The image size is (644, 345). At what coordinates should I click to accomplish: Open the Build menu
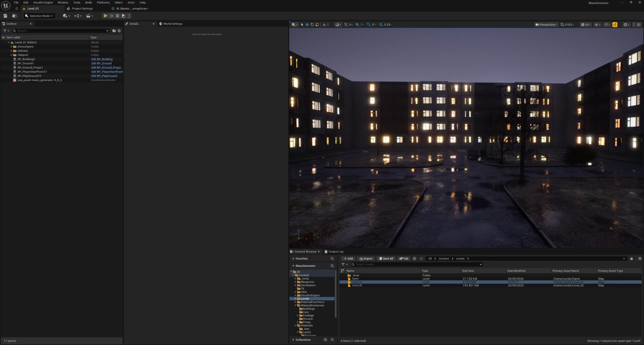89,2
